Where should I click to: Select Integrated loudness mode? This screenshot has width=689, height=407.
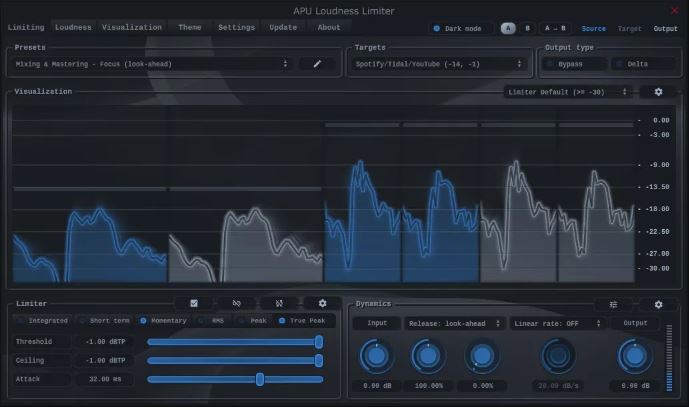tap(43, 321)
